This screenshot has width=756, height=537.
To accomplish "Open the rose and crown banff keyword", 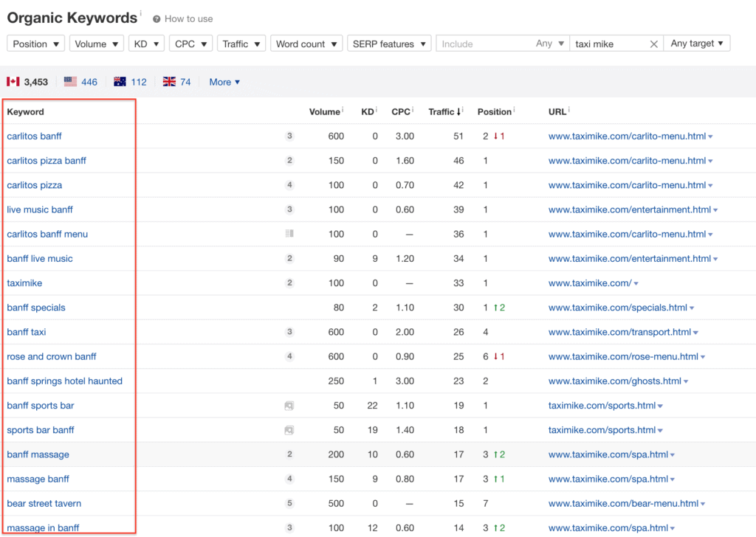I will [x=52, y=356].
